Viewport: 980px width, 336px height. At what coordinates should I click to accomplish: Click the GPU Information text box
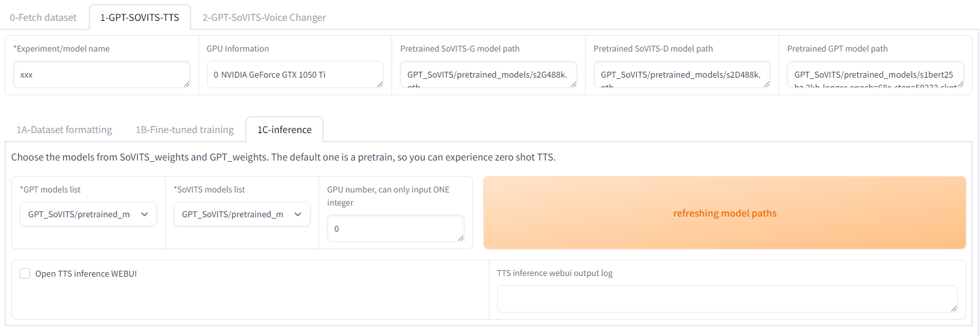(x=294, y=74)
